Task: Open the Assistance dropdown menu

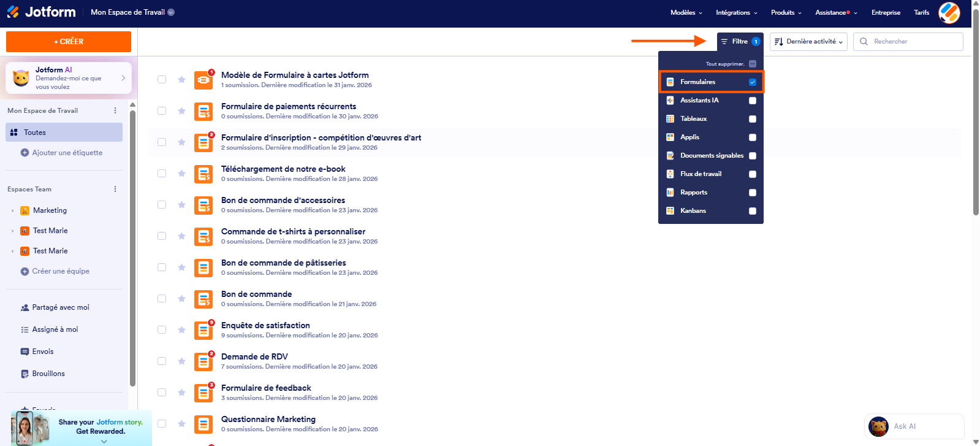Action: pos(836,12)
